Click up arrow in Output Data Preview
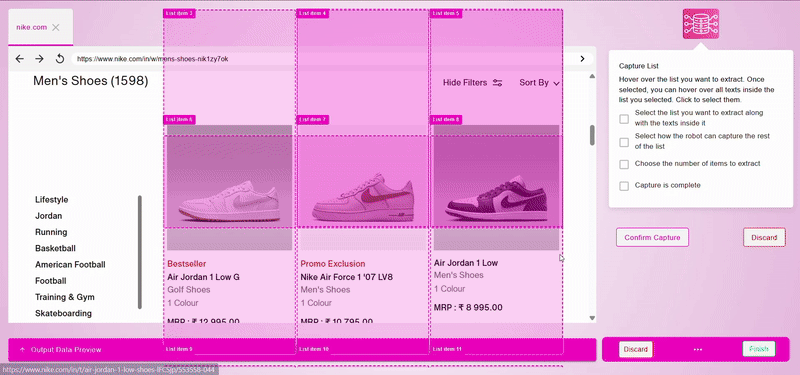Screen dimensions: 800x375 tap(22, 350)
